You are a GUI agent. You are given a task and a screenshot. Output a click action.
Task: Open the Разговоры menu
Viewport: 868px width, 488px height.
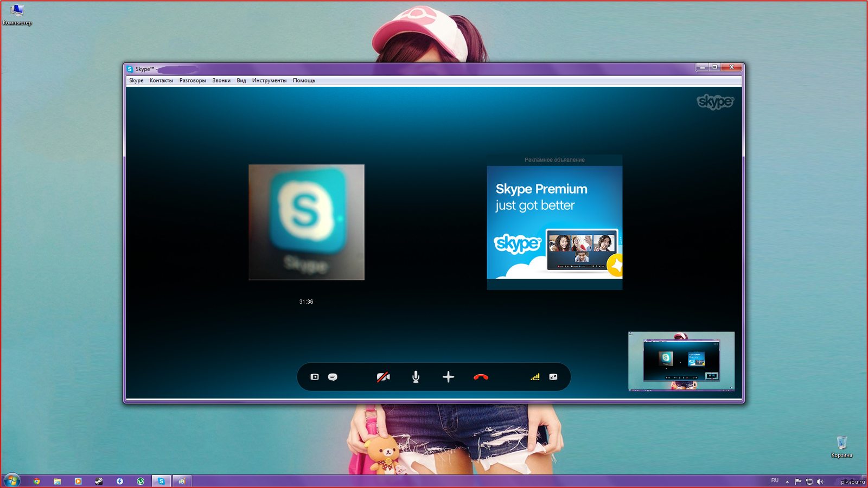click(193, 80)
